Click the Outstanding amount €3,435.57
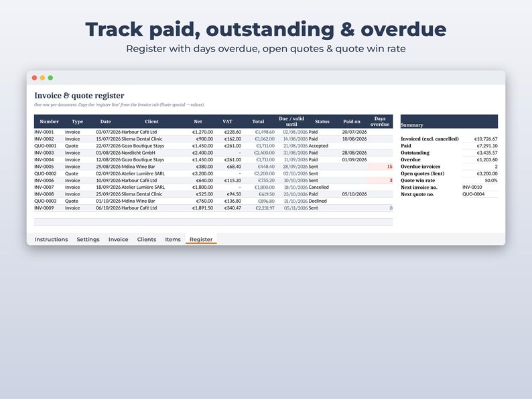The height and width of the screenshot is (399, 532). [x=487, y=153]
